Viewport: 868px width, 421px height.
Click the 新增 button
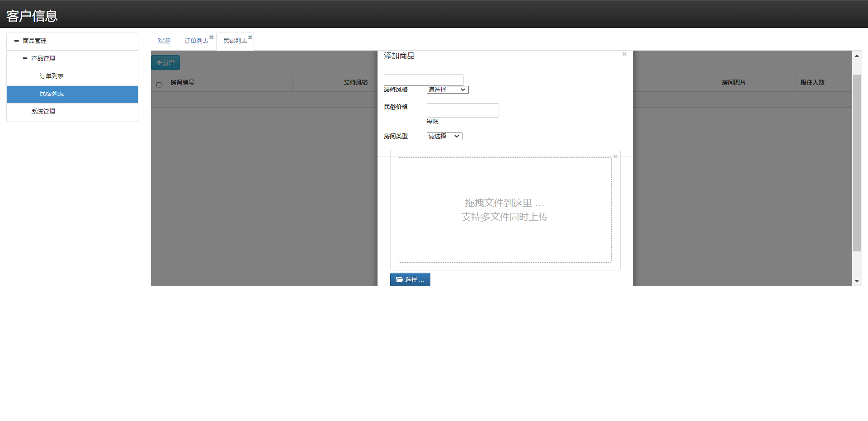tap(165, 63)
